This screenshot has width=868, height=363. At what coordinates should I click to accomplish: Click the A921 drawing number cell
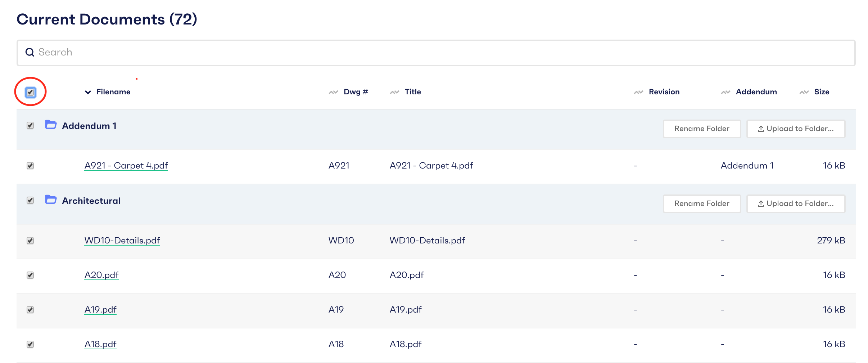pyautogui.click(x=339, y=166)
